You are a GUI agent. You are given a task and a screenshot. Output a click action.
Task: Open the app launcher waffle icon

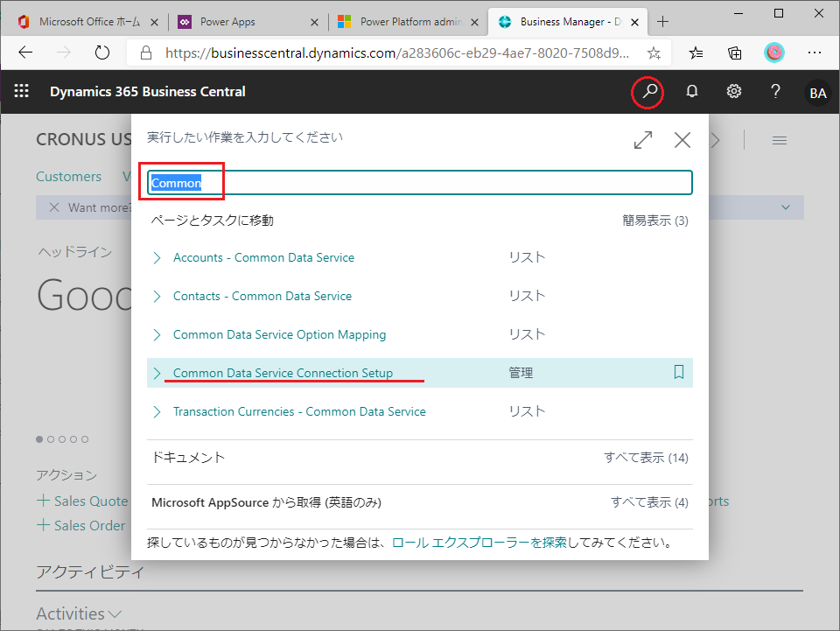(x=21, y=91)
